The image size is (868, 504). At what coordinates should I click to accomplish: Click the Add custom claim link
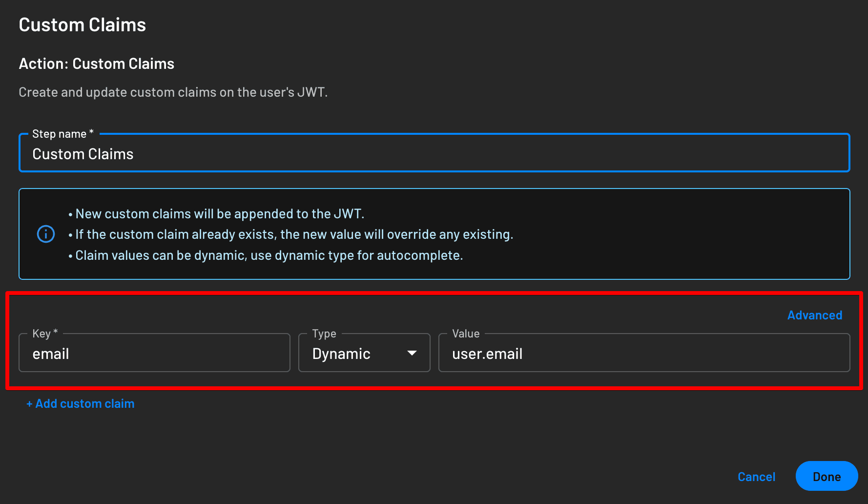tap(80, 403)
